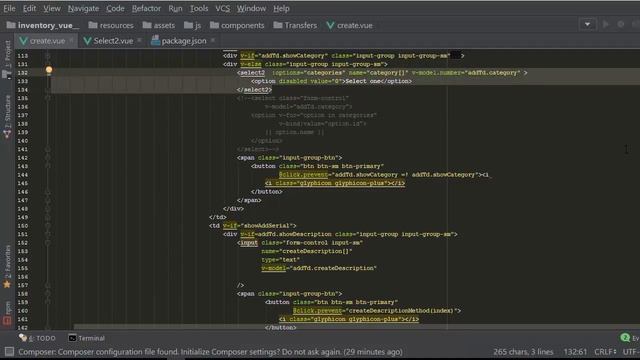
Task: Open the Project tool window
Action: pos(7,59)
